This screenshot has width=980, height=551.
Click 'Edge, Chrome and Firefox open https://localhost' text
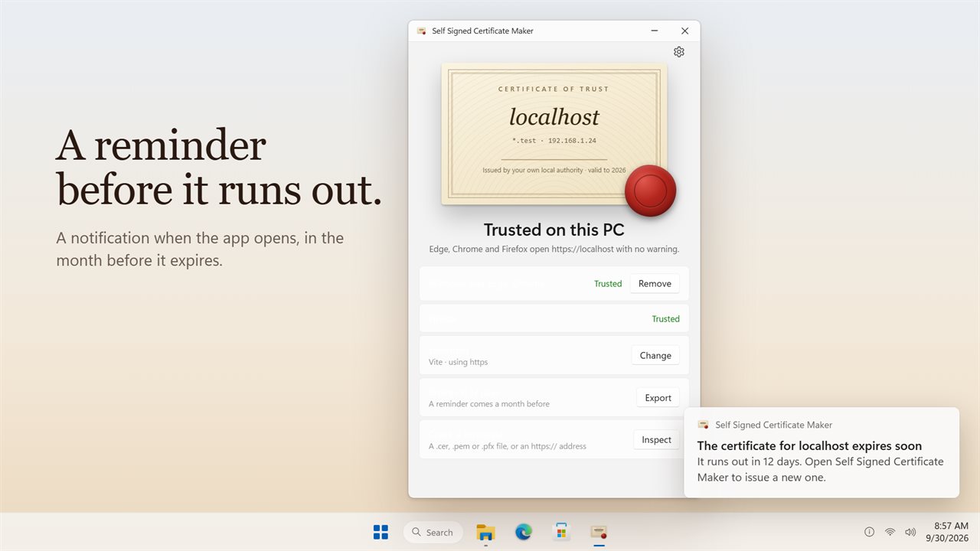(x=554, y=249)
